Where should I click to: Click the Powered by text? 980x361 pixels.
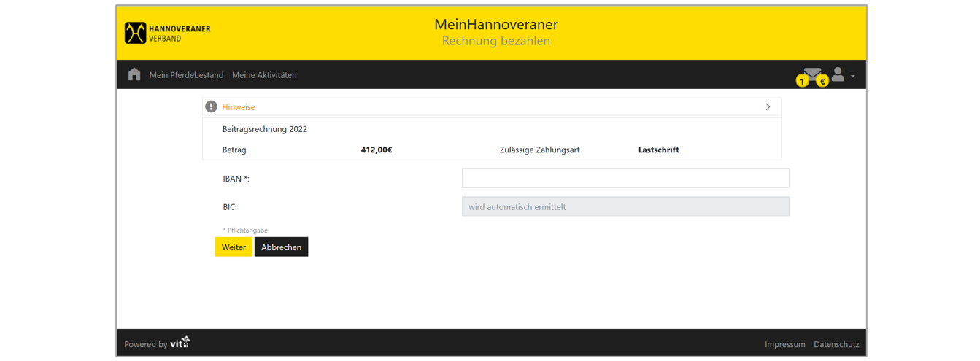[x=145, y=344]
